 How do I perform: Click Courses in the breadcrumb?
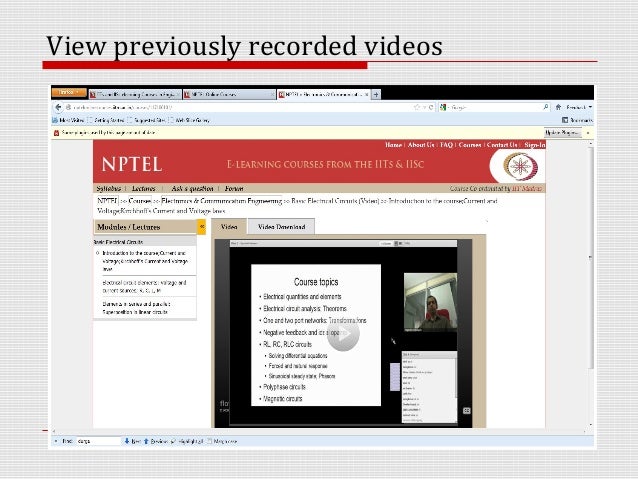[x=140, y=201]
